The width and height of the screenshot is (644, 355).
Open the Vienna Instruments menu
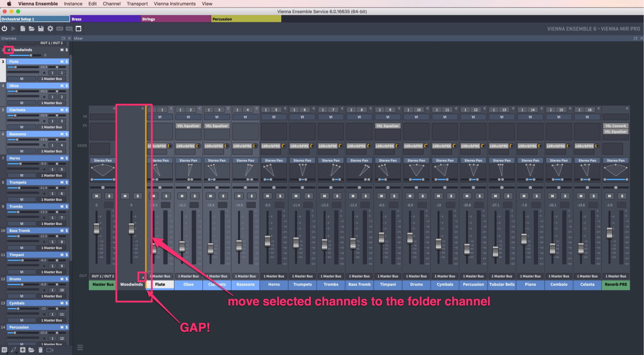[175, 3]
